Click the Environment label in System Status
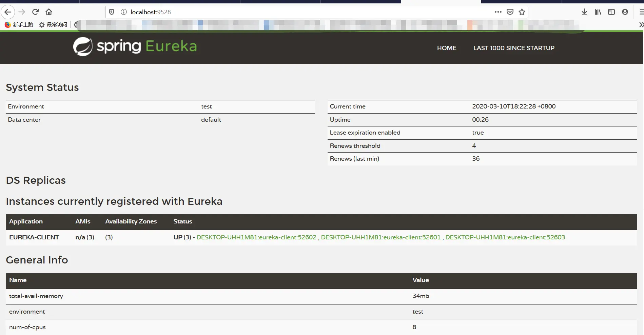The image size is (644, 335). coord(26,106)
